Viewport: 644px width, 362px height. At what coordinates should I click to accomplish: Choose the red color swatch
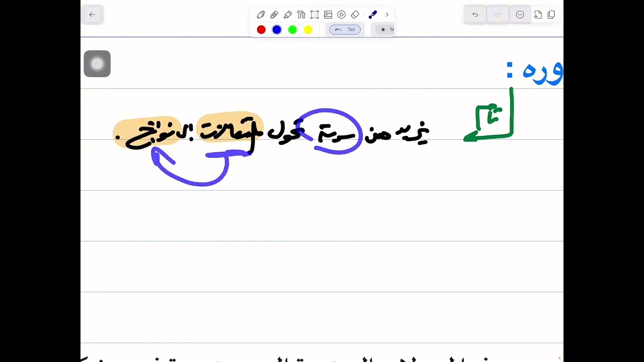(x=261, y=30)
